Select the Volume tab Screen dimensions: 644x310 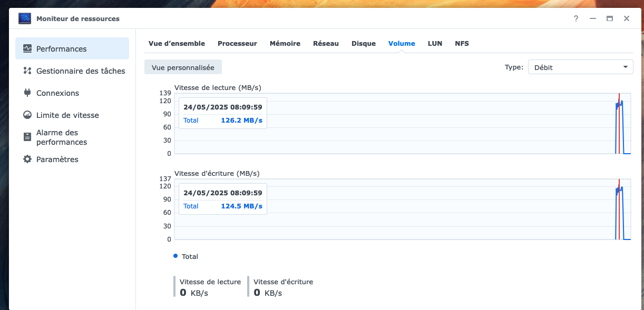(402, 44)
